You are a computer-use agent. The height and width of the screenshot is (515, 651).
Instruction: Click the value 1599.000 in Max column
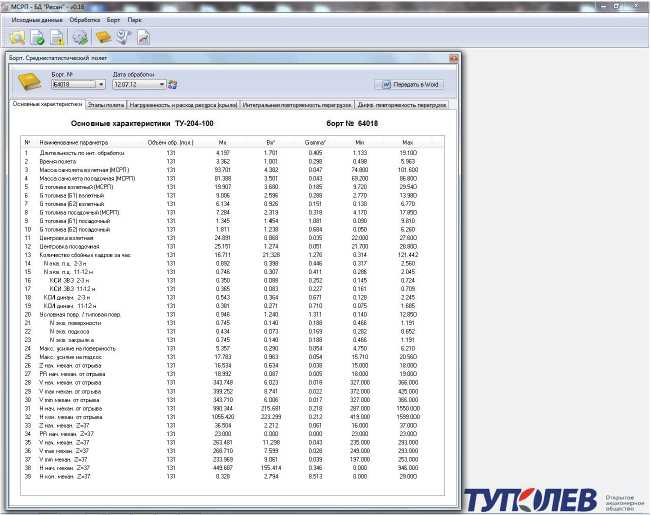[x=408, y=417]
